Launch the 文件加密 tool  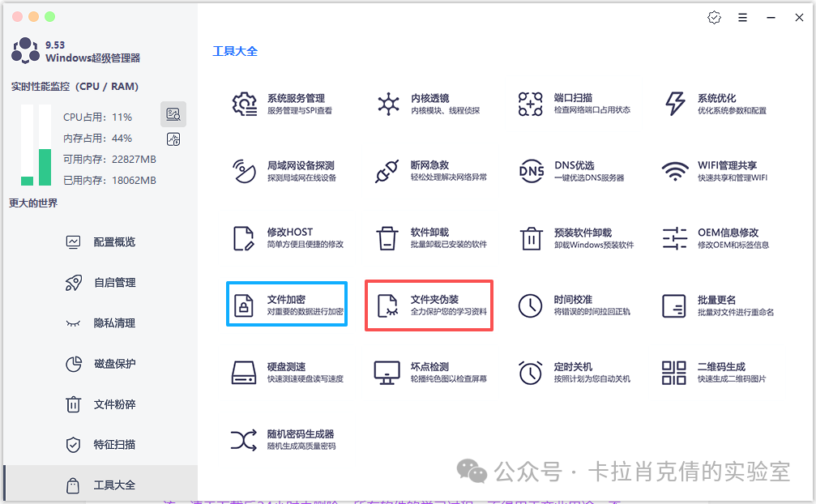(x=287, y=305)
